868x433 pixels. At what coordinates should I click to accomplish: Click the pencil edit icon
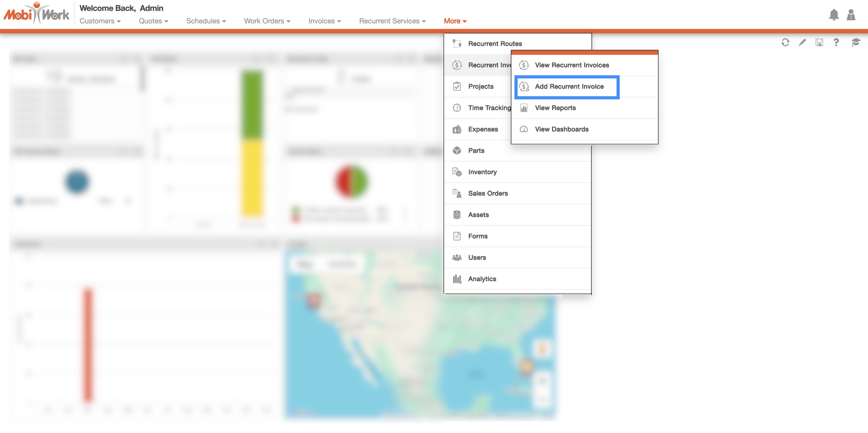click(x=802, y=42)
